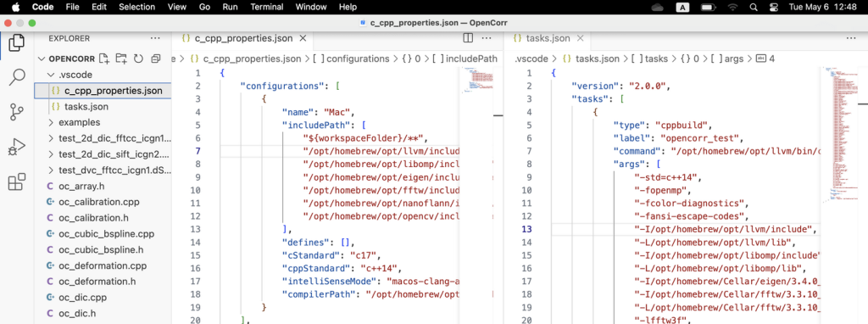
Task: Refresh the explorer file tree
Action: (138, 59)
